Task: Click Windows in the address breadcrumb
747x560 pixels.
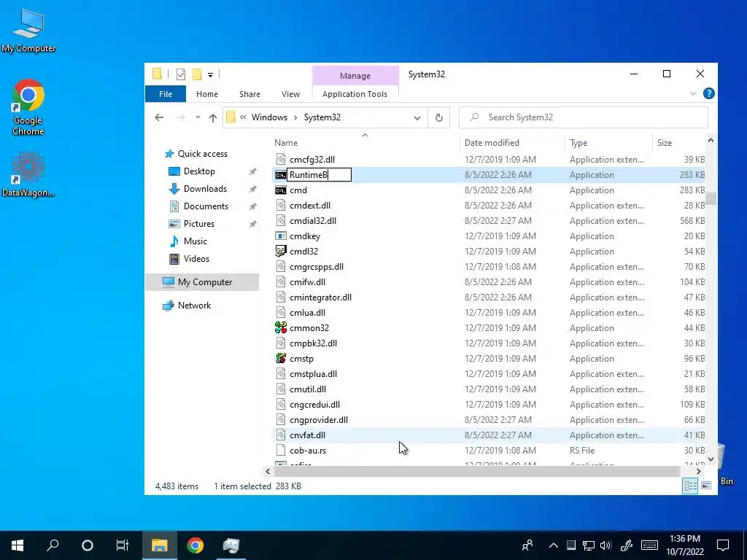Action: [x=269, y=117]
